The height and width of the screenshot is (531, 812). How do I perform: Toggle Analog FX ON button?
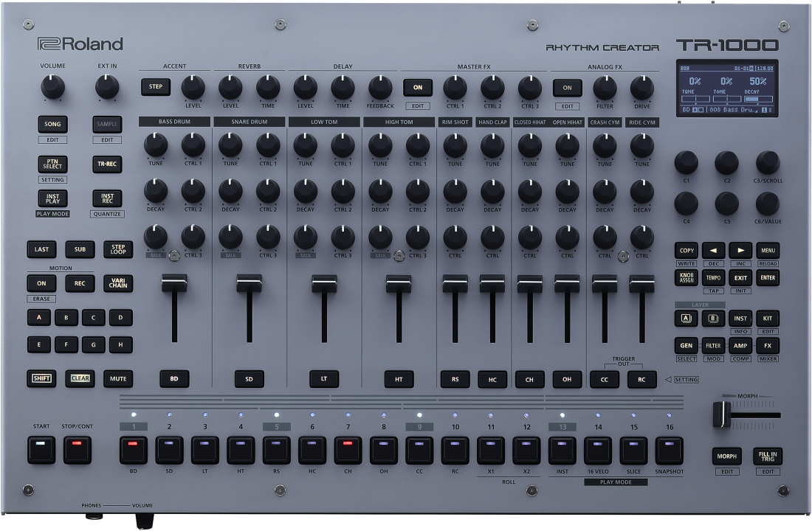coord(568,87)
